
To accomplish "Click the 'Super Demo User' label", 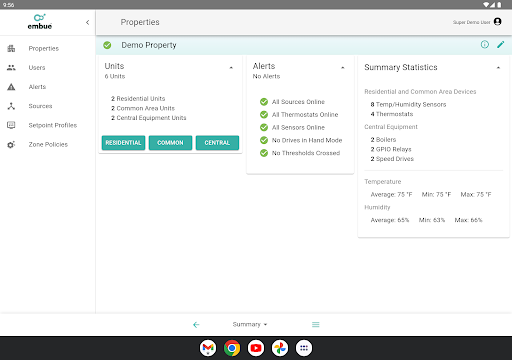I will click(471, 22).
